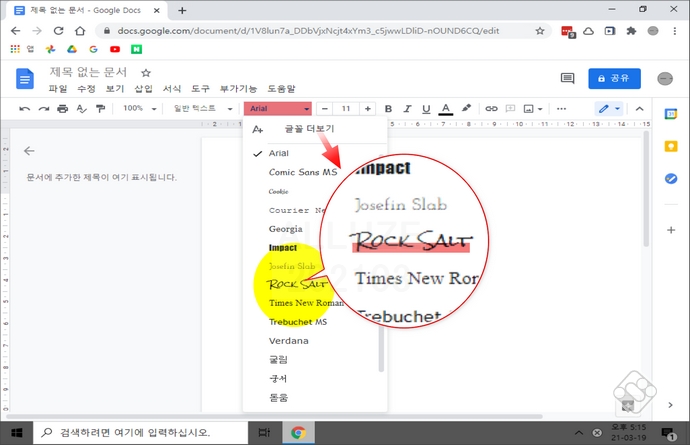The width and height of the screenshot is (690, 445).
Task: Open the Edit menu (second menu item)
Action: tap(86, 88)
